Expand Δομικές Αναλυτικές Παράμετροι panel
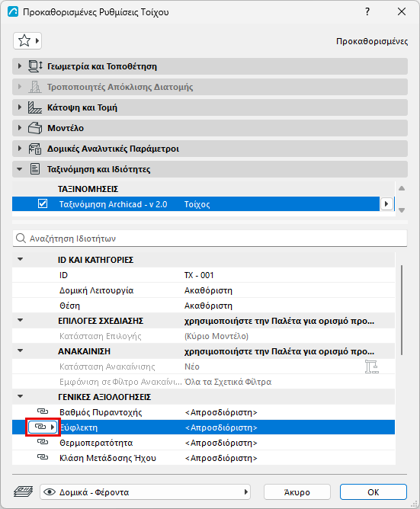420x509 pixels. tap(20, 149)
